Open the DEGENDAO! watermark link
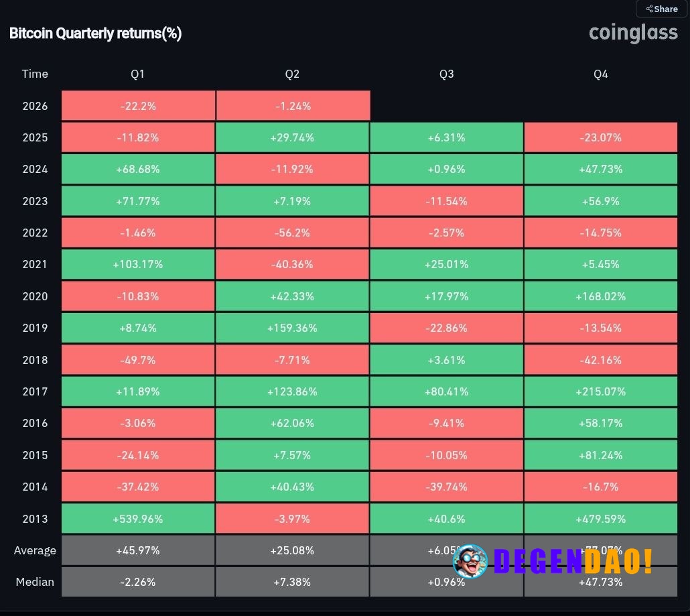 (573, 562)
